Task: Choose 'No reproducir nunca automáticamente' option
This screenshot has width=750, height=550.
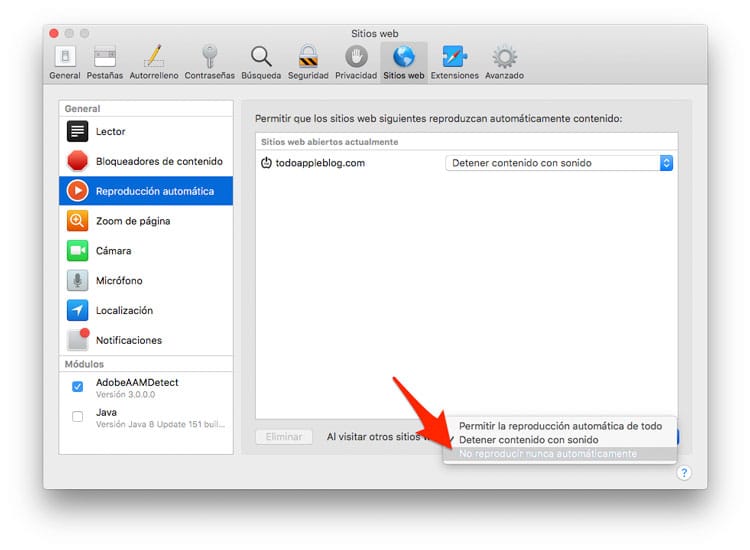Action: pyautogui.click(x=560, y=454)
